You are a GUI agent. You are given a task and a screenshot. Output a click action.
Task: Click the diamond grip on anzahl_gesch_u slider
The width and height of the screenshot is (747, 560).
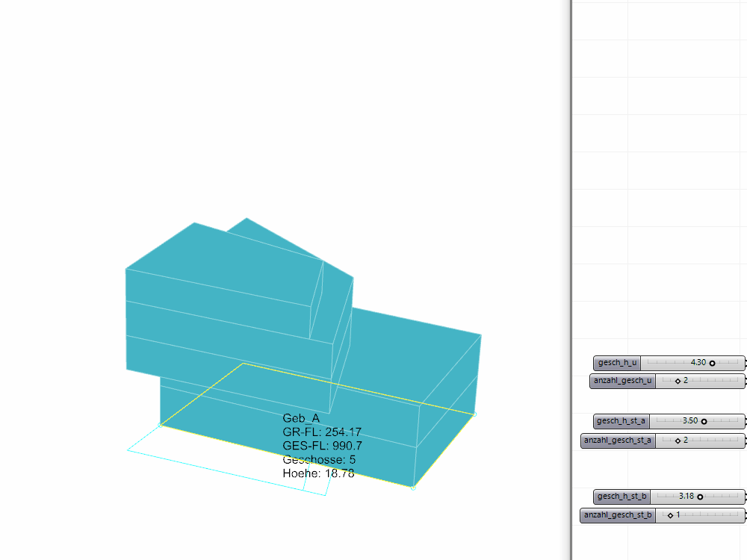click(x=678, y=381)
